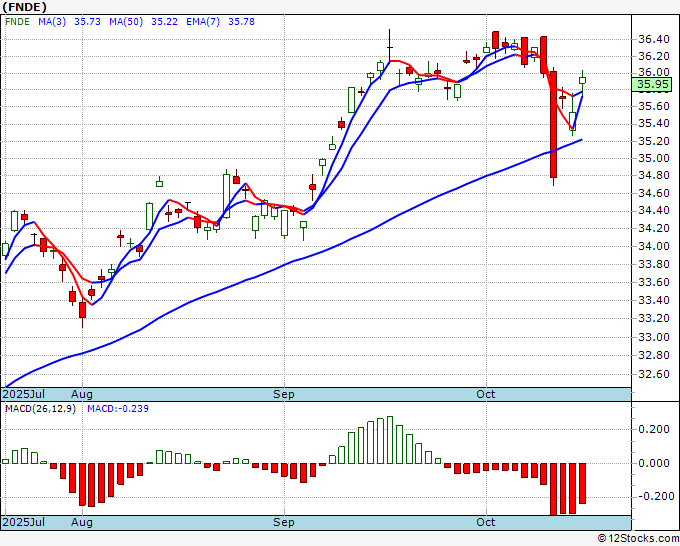680x546 pixels.
Task: Click the 34.00 price axis label
Action: [654, 246]
